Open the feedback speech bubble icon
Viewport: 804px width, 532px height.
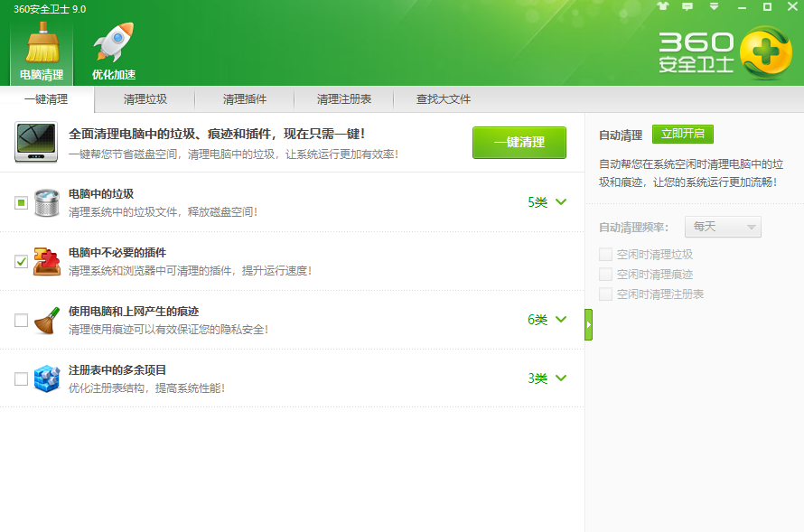coord(687,6)
